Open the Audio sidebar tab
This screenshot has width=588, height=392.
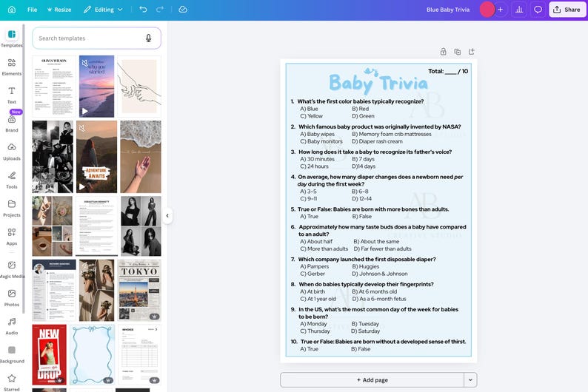click(12, 326)
